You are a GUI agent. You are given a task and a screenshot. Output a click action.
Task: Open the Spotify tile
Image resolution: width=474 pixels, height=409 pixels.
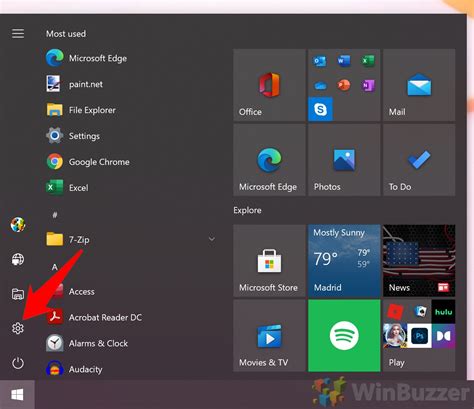coord(344,335)
